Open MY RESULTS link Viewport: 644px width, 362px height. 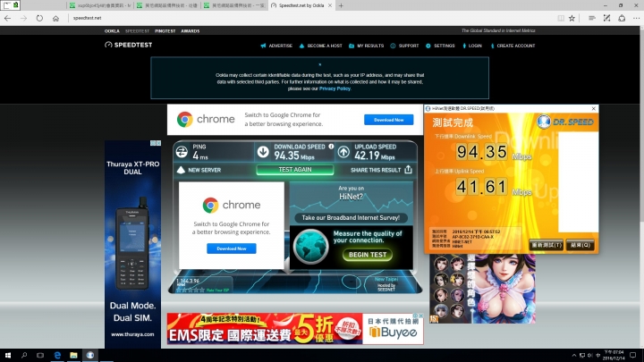pos(367,46)
